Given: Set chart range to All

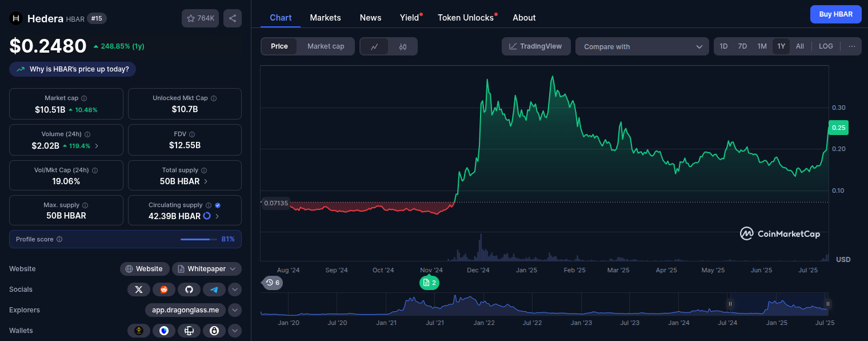Looking at the screenshot, I should click(x=799, y=46).
